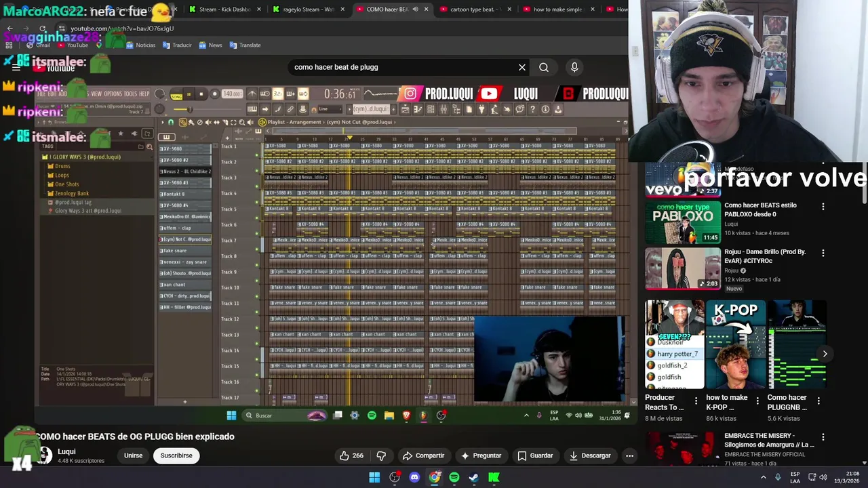Like the video with 266 likes
Image resolution: width=868 pixels, height=488 pixels.
click(351, 455)
